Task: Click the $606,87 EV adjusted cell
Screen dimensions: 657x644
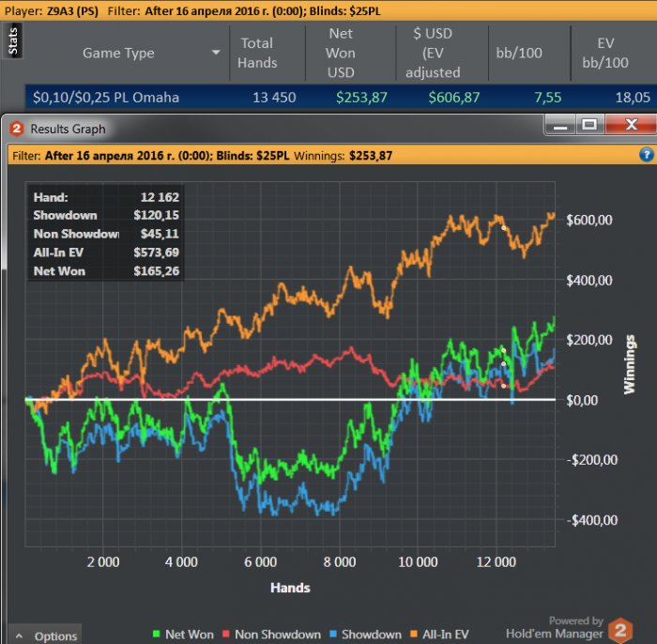Action: coord(453,98)
